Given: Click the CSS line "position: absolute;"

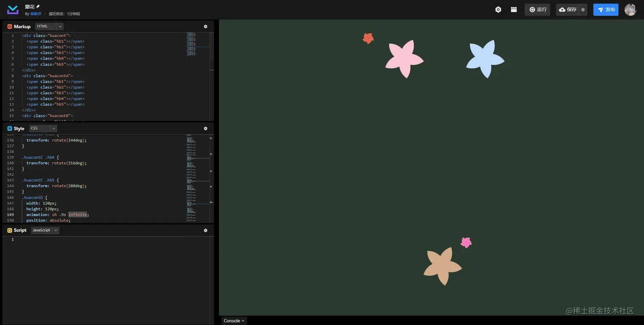Looking at the screenshot, I should pyautogui.click(x=49, y=221).
